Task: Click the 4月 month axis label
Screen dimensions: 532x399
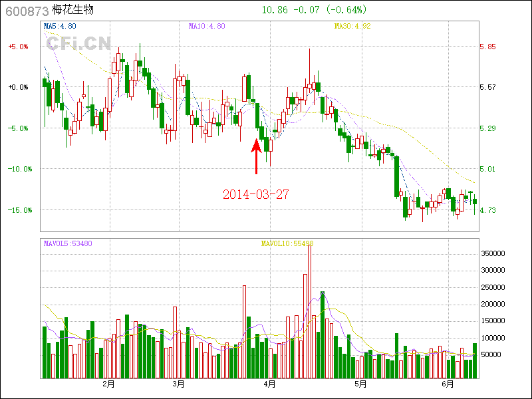Action: 269,384
